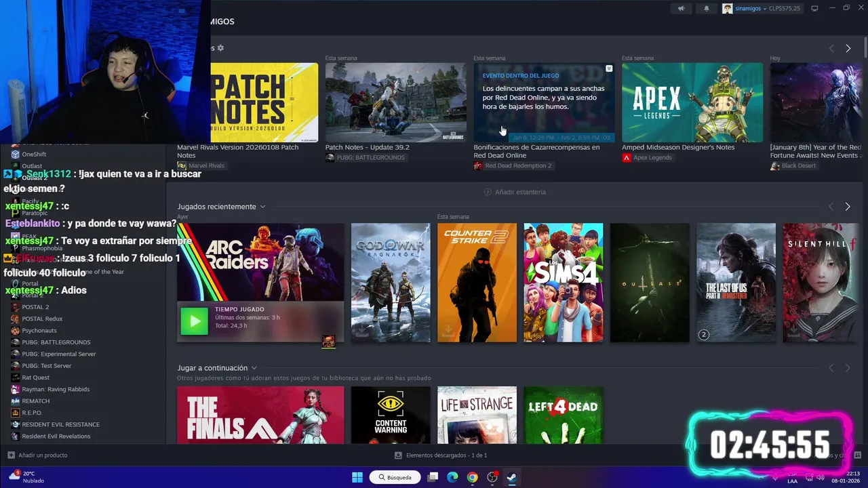Screen dimensions: 868x488
Task: Open The Last of Us Part II cover
Action: tap(736, 283)
